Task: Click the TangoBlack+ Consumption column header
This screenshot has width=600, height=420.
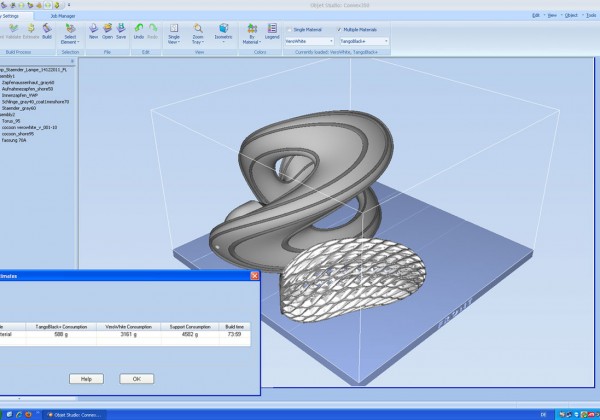Action: pyautogui.click(x=61, y=327)
